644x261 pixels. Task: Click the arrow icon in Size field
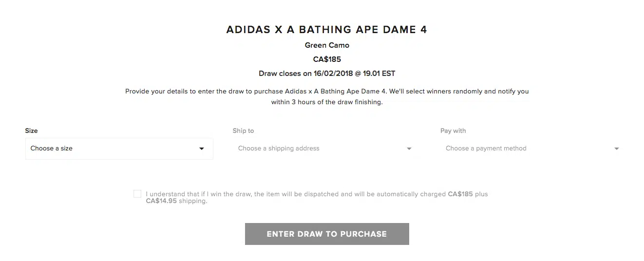click(x=202, y=149)
